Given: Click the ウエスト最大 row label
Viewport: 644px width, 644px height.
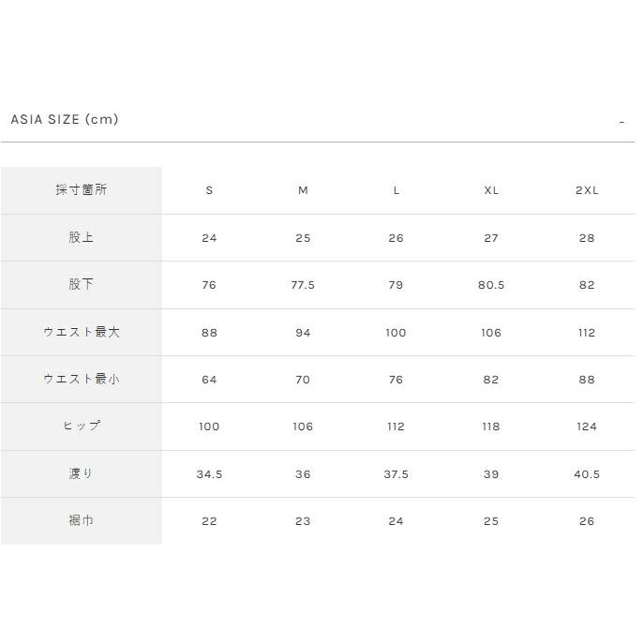Looking at the screenshot, I should pyautogui.click(x=82, y=332).
